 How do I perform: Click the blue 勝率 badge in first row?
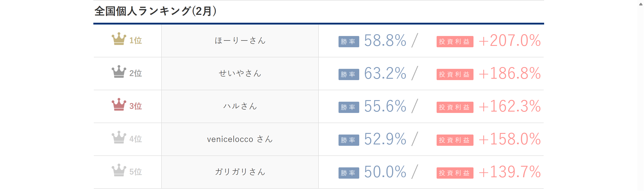[x=348, y=41]
